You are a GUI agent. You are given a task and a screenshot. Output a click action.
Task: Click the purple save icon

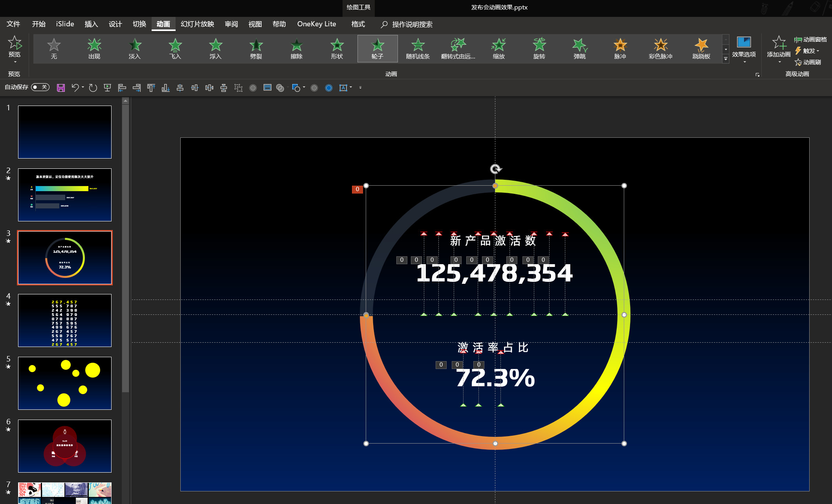point(61,88)
